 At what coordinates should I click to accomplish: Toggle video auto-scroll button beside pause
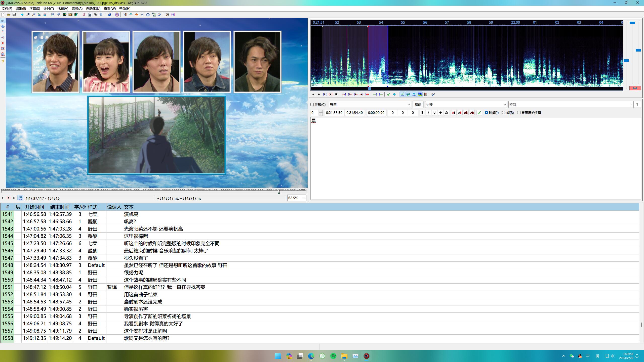pyautogui.click(x=20, y=198)
